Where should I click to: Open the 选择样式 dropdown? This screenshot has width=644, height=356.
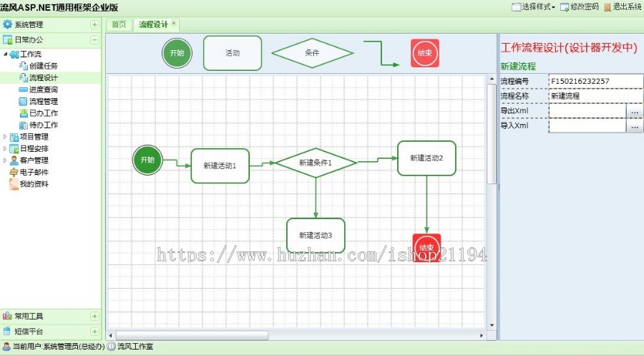534,6
